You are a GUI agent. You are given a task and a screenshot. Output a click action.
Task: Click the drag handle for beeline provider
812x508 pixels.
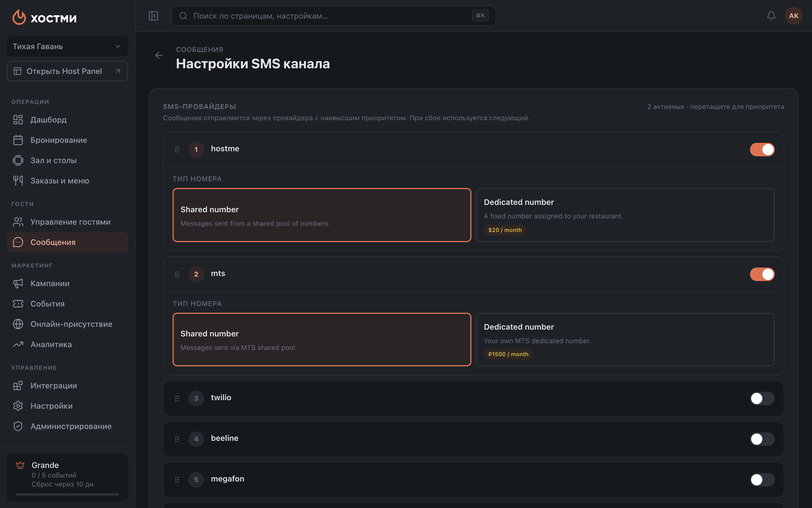click(177, 439)
